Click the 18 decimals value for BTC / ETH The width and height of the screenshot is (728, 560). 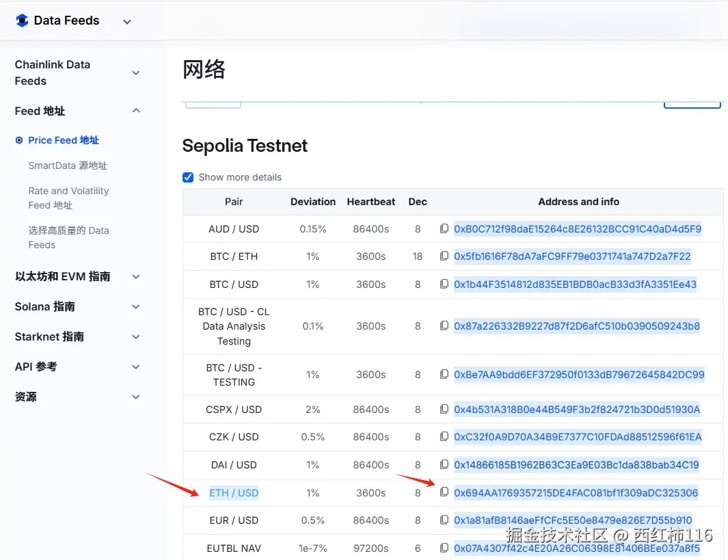[418, 256]
